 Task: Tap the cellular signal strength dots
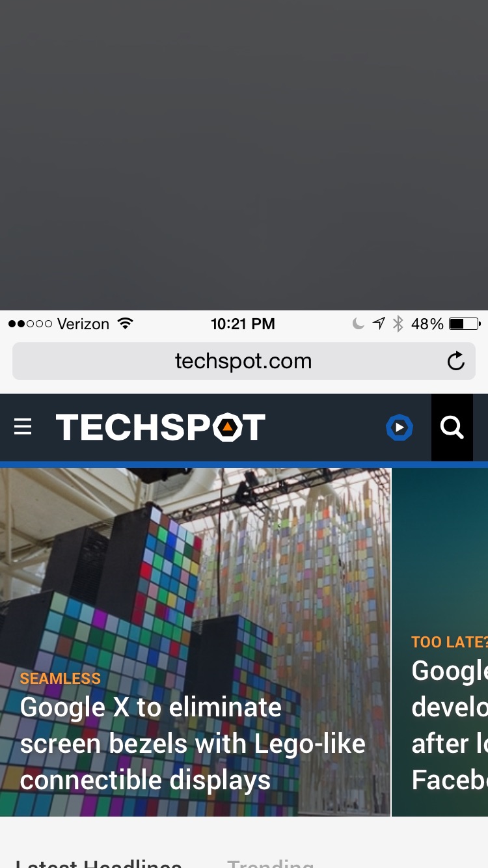[x=30, y=323]
